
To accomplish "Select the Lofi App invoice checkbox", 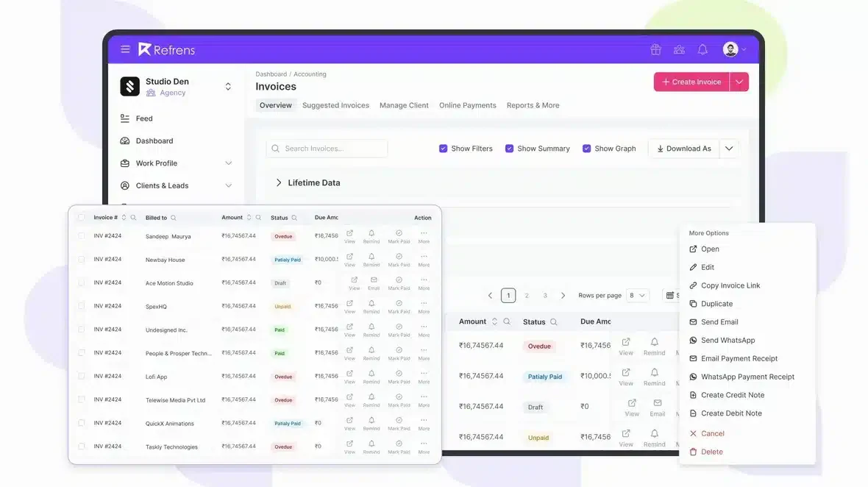I will 82,377.
